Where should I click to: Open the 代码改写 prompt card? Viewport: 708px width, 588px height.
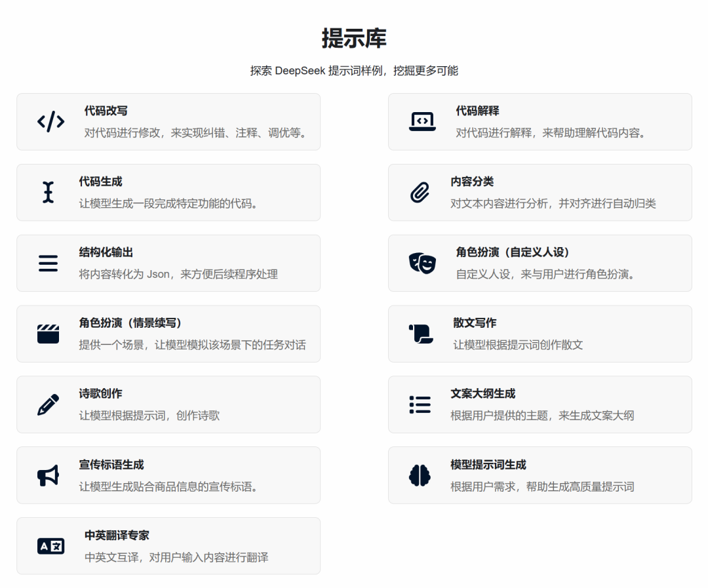coord(168,121)
